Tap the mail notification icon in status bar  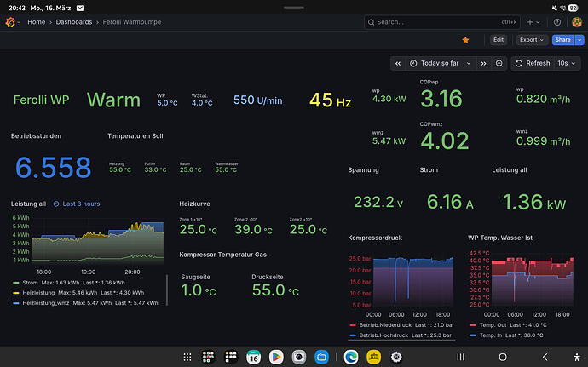pyautogui.click(x=80, y=8)
